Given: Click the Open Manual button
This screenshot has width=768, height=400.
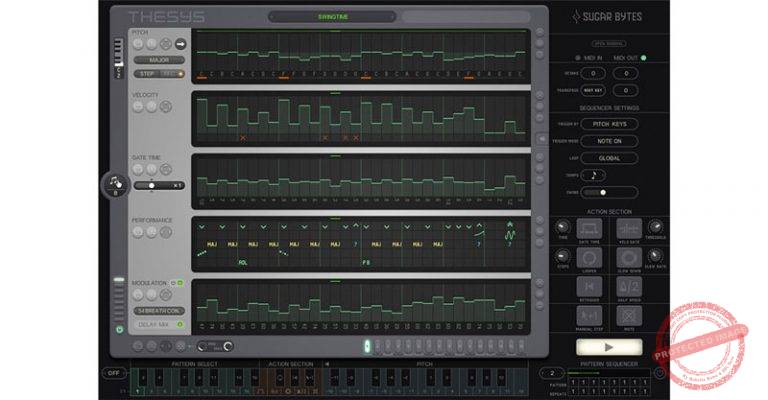Looking at the screenshot, I should 609,44.
